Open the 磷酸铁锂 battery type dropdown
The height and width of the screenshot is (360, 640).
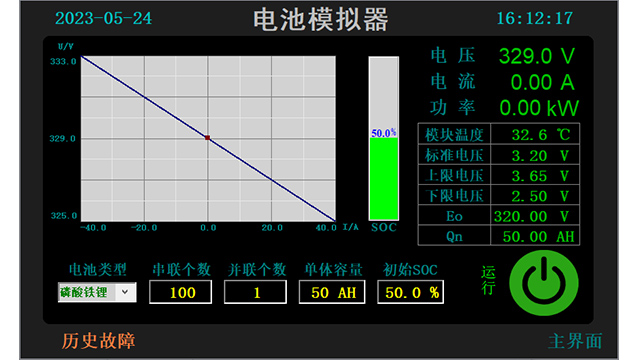tap(97, 292)
